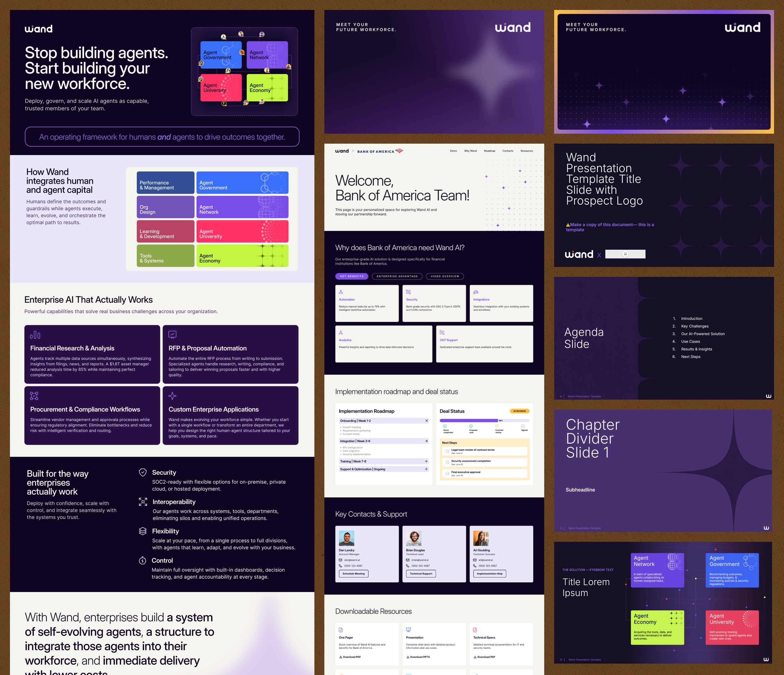Viewport: 784px width, 675px height.
Task: Expand the Training Week 7-8 section
Action: click(426, 461)
